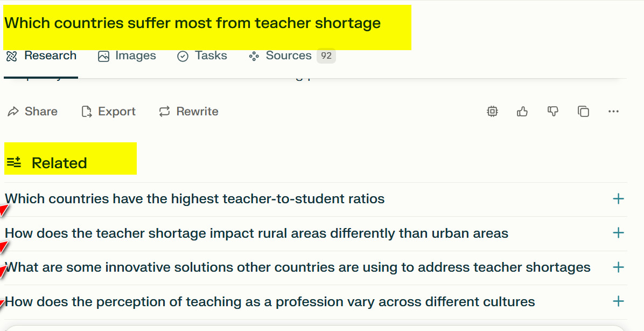Open the 'Which countries have the highest teacher-to-student ratios' question

point(195,199)
